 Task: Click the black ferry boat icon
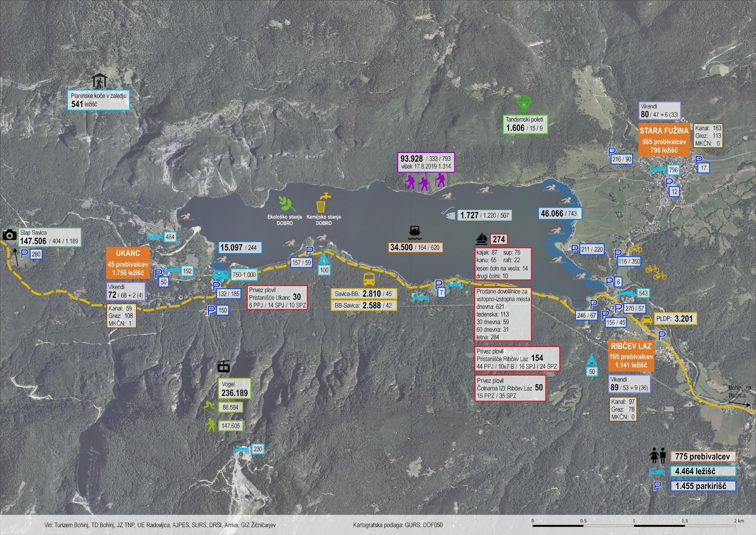[x=415, y=233]
